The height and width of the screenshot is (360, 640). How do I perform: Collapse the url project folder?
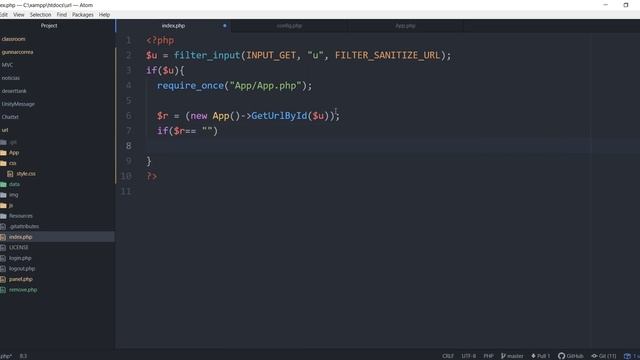pyautogui.click(x=5, y=130)
